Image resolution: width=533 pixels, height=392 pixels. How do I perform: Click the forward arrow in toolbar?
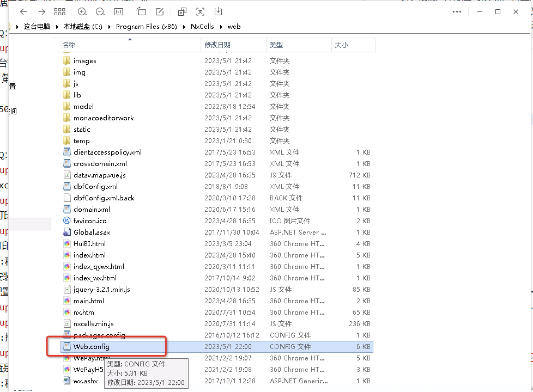(x=41, y=11)
